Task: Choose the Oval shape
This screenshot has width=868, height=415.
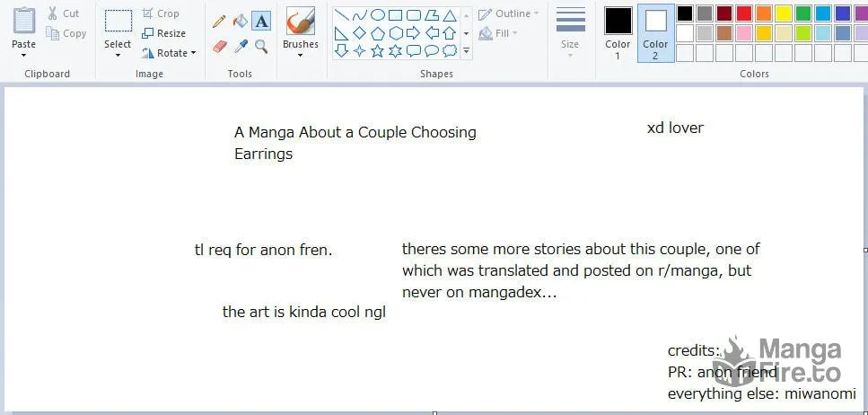Action: pyautogui.click(x=378, y=15)
